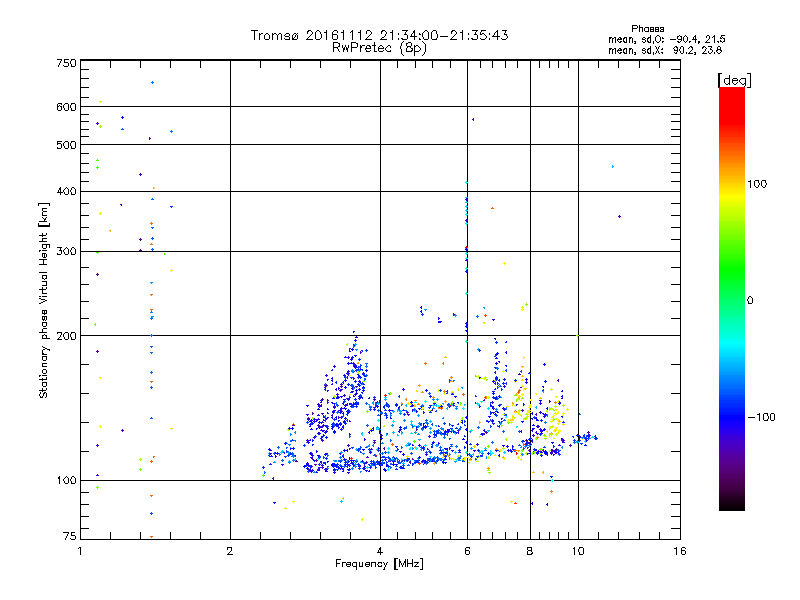The height and width of the screenshot is (600, 800).
Task: Click the isolated cyan point near 11.5 MHz, 450 km
Action: tap(613, 166)
